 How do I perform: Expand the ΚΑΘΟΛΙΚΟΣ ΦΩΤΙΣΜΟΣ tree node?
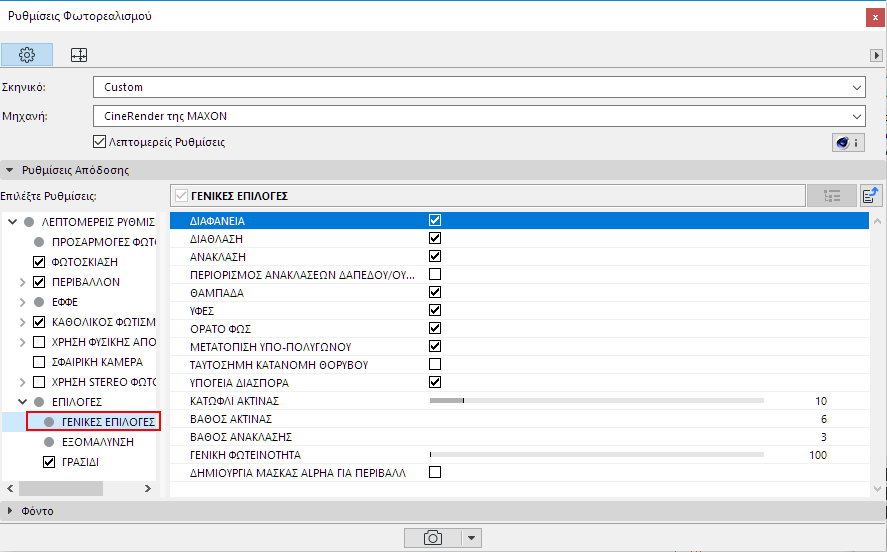tap(23, 322)
